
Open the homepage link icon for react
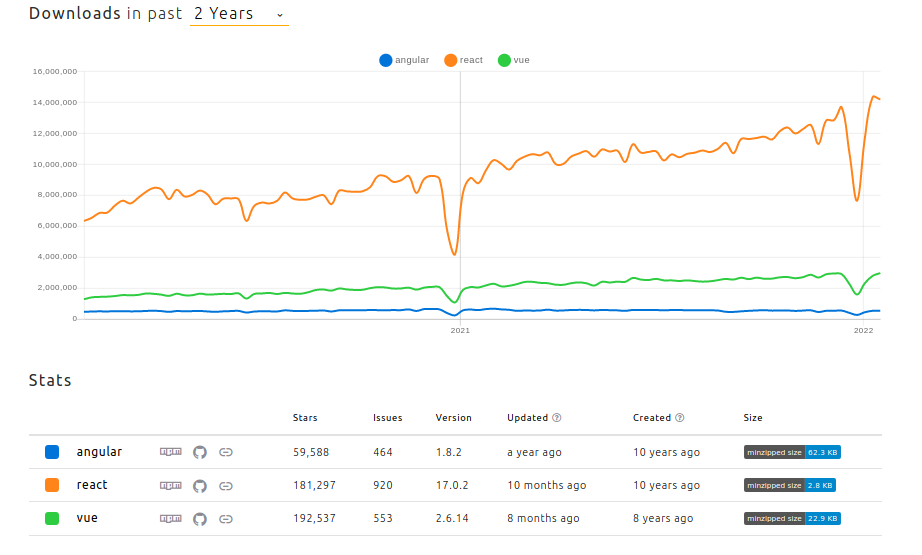click(x=226, y=486)
